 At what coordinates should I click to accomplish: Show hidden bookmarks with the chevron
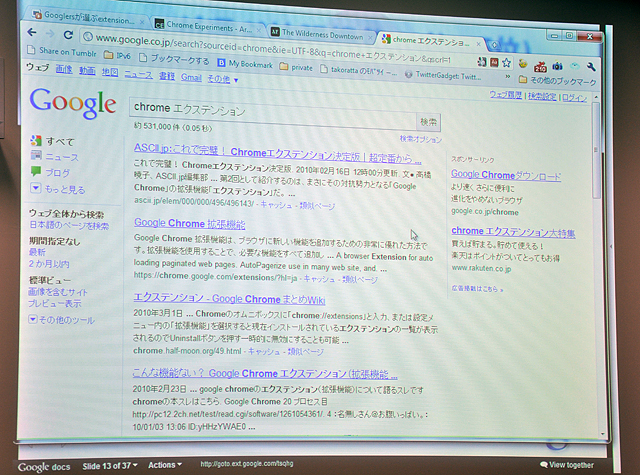(508, 77)
